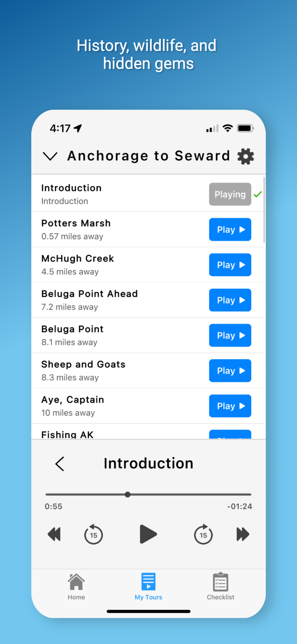Skip to previous track with rewind icon
This screenshot has height=644, width=297.
[x=54, y=534]
